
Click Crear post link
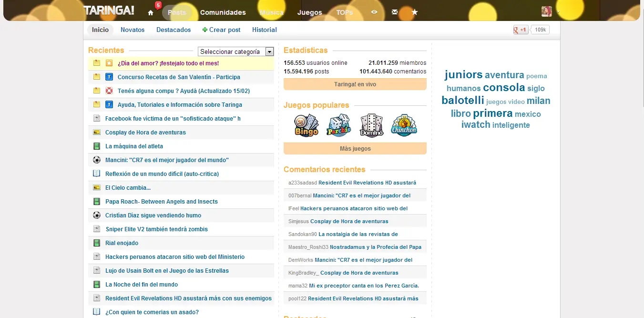coord(222,30)
